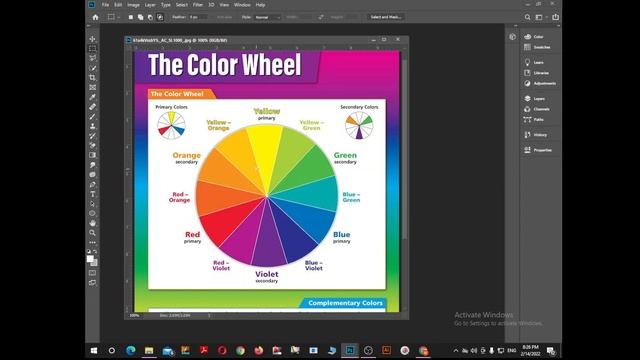Select the Crop tool

coord(93,78)
